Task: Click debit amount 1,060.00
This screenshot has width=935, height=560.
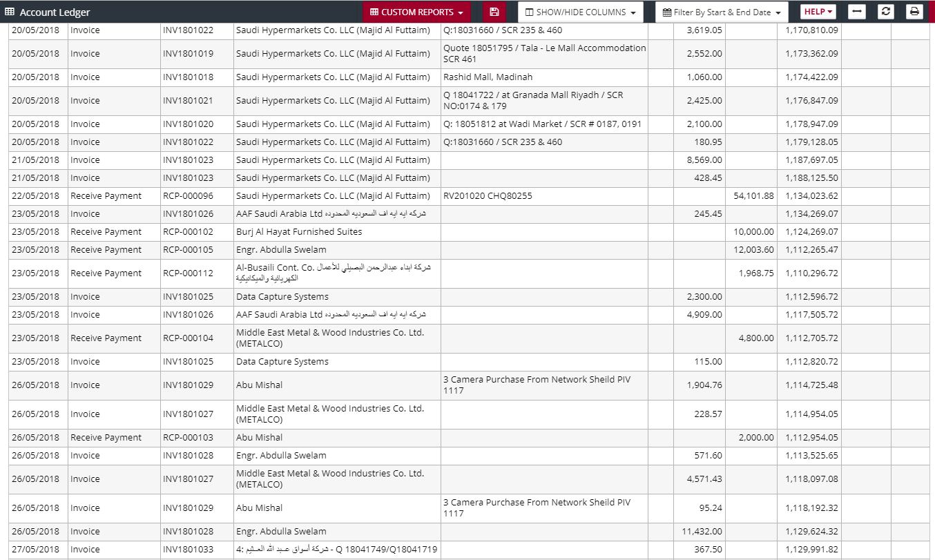Action: (x=704, y=77)
